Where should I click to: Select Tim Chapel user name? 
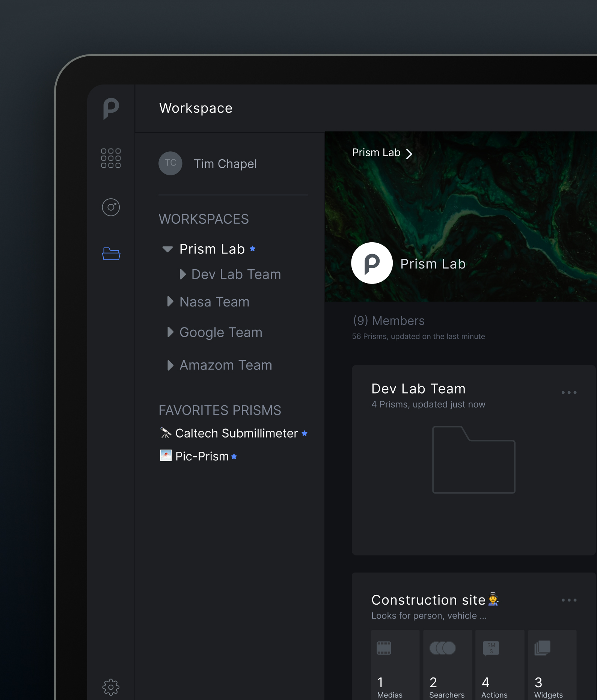[x=225, y=164]
